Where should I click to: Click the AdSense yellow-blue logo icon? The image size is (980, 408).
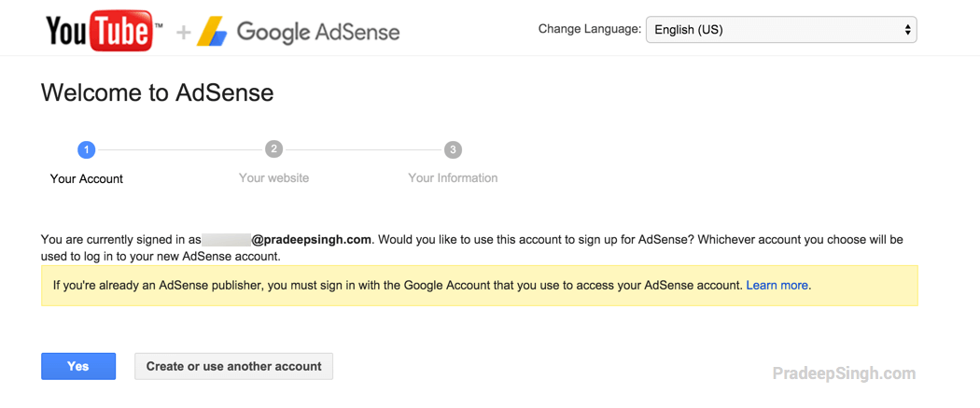[x=213, y=33]
